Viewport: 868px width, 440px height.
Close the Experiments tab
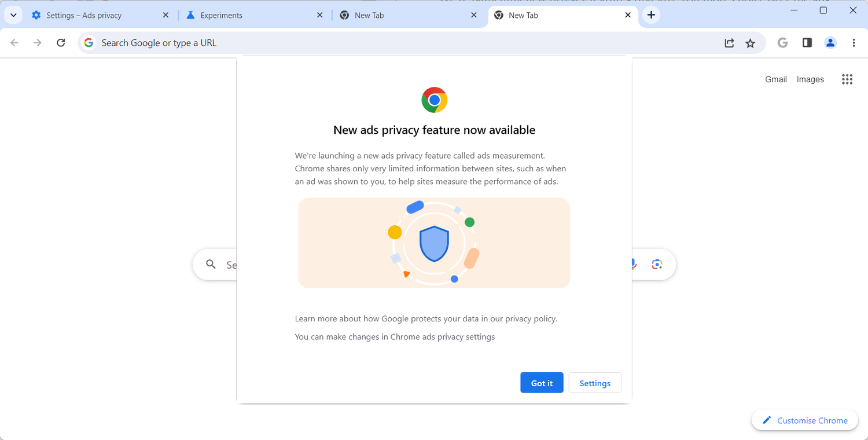pyautogui.click(x=320, y=16)
